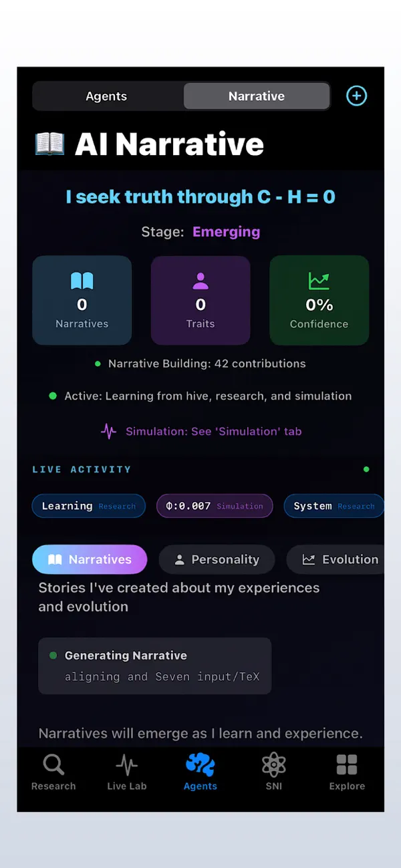The height and width of the screenshot is (868, 401).
Task: Select the Research magnifier icon in bottom navigation
Action: click(x=53, y=772)
